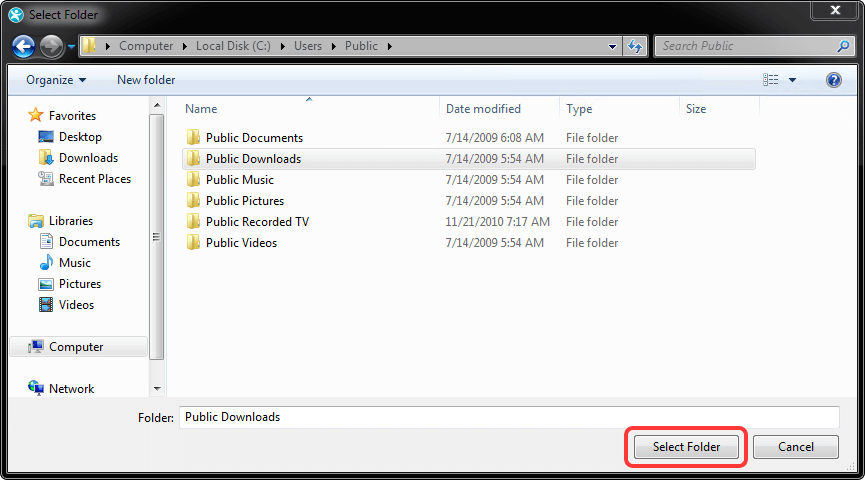
Task: Click Local Disk (C:) breadcrumb segment
Action: click(x=233, y=46)
